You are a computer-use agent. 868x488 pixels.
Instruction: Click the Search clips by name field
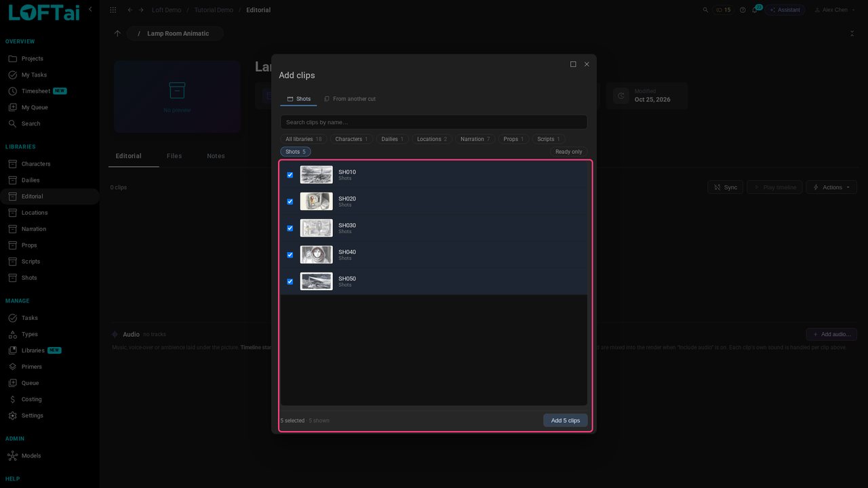click(x=434, y=122)
